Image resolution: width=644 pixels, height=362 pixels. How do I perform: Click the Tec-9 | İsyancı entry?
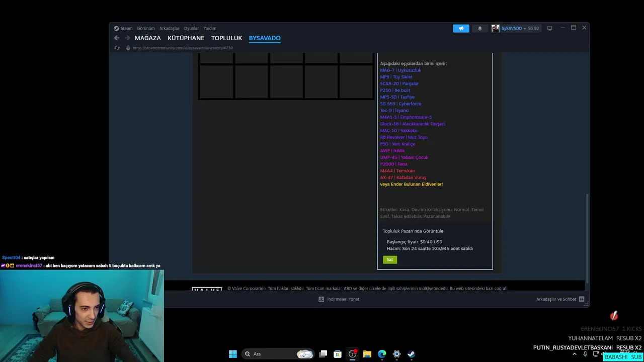(394, 111)
